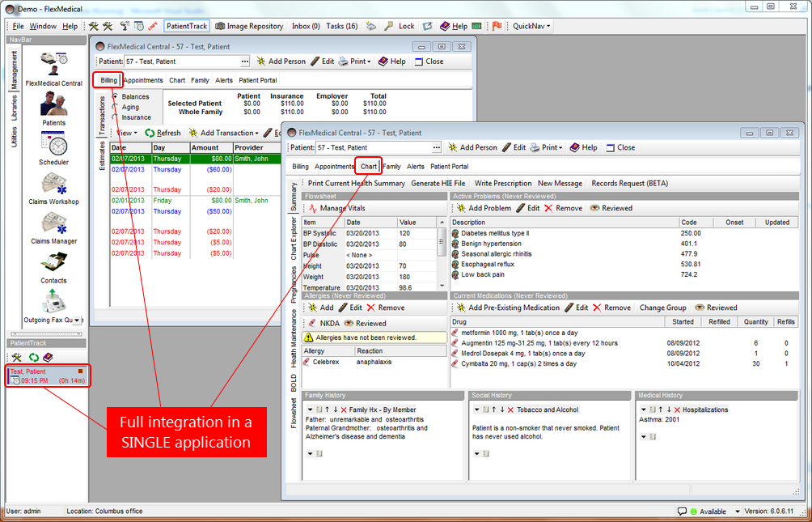Add a new problem to Active Problems
The width and height of the screenshot is (812, 522).
click(484, 208)
